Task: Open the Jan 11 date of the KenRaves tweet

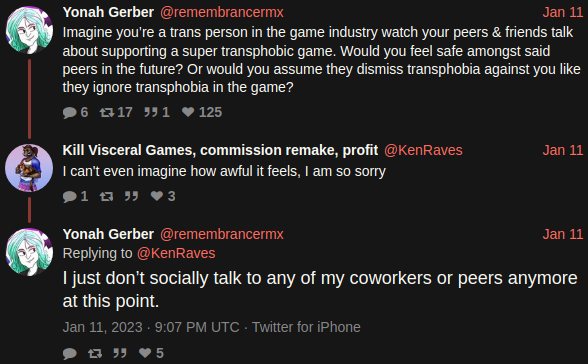Action: (x=563, y=150)
